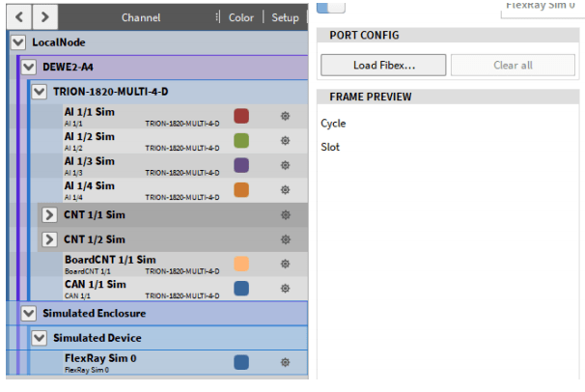The width and height of the screenshot is (585, 392).
Task: Click the Load Fibex button
Action: (383, 66)
